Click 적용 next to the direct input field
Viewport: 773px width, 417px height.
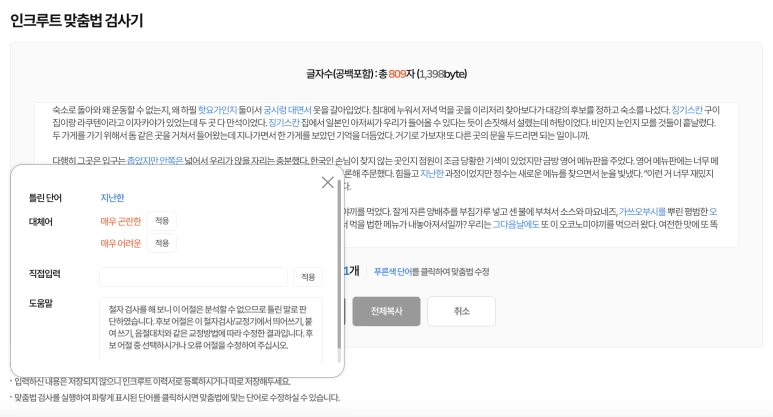[x=308, y=277]
